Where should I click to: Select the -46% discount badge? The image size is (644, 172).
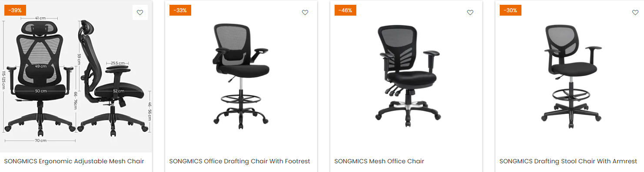click(x=345, y=10)
